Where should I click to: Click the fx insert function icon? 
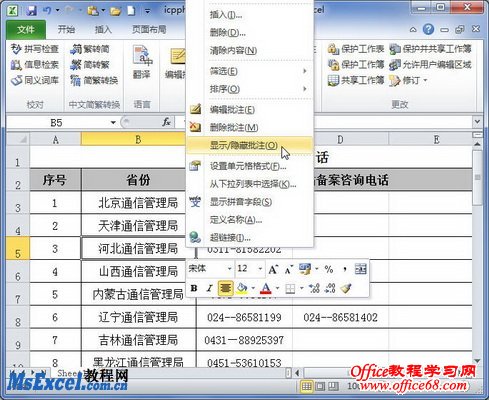click(x=166, y=122)
